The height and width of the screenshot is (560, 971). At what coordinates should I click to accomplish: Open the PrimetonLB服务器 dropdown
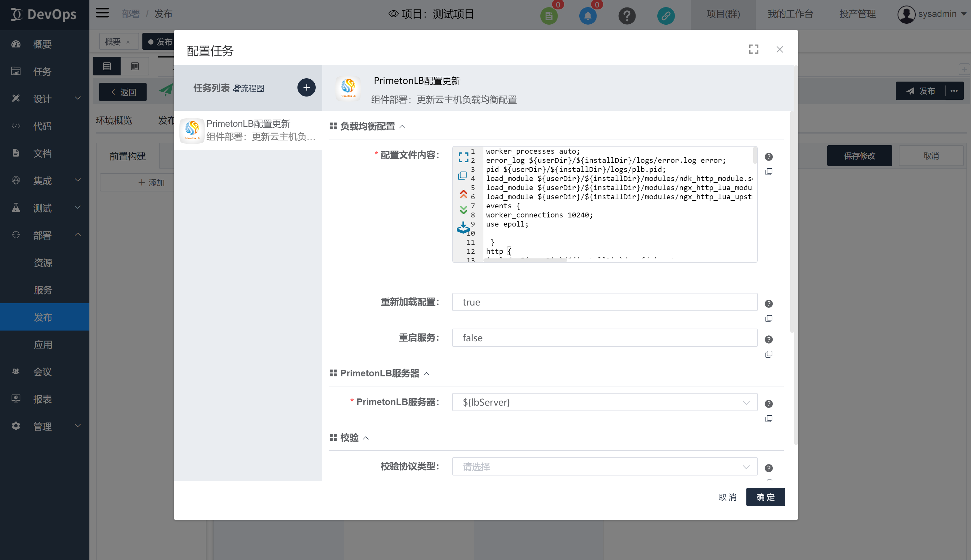(x=604, y=402)
